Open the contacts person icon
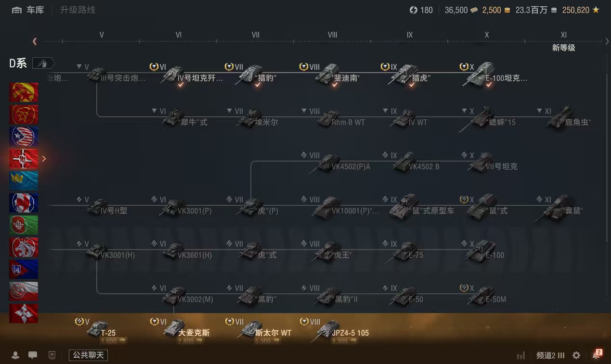Image resolution: width=611 pixels, height=364 pixels. tap(15, 355)
